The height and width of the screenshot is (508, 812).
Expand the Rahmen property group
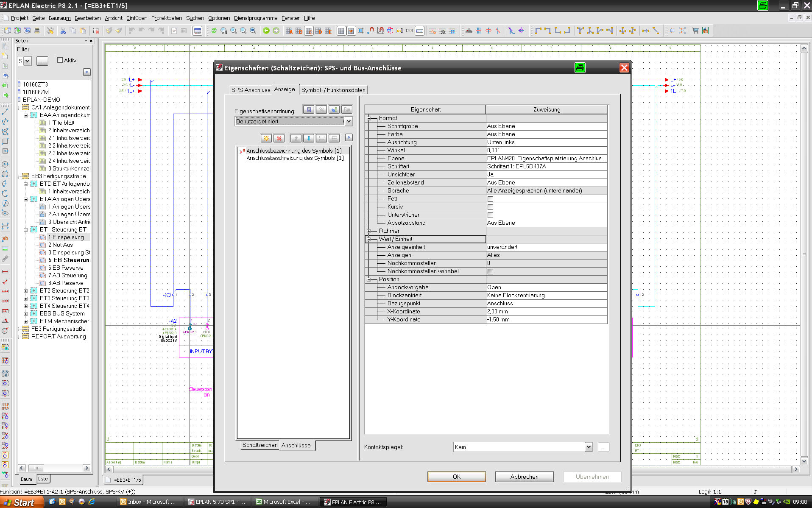click(x=369, y=231)
